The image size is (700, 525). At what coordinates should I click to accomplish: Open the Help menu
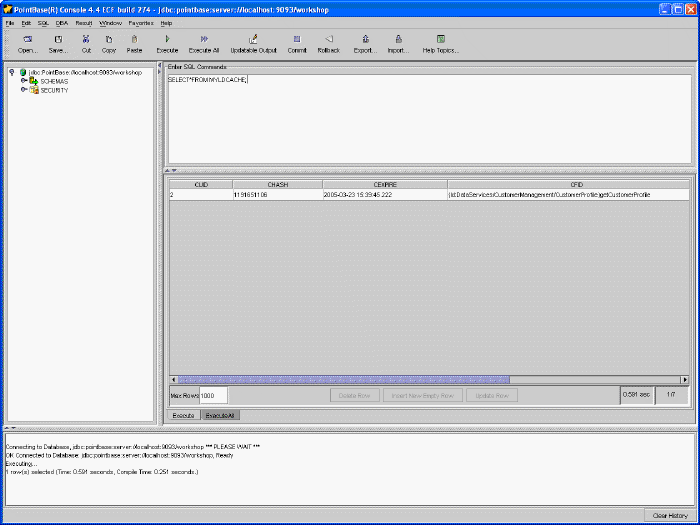[167, 23]
